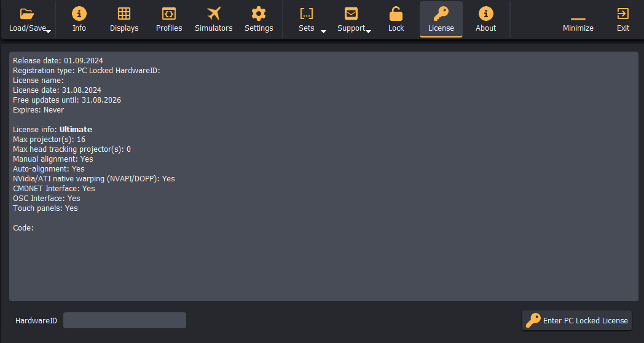Image resolution: width=644 pixels, height=343 pixels.
Task: Open the Displays grid icon
Action: 124,14
